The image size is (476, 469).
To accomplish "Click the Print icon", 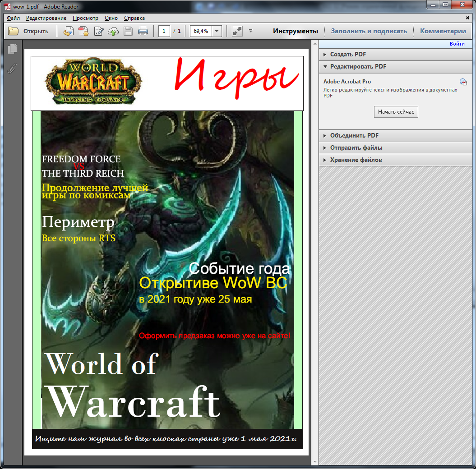I will (x=143, y=31).
